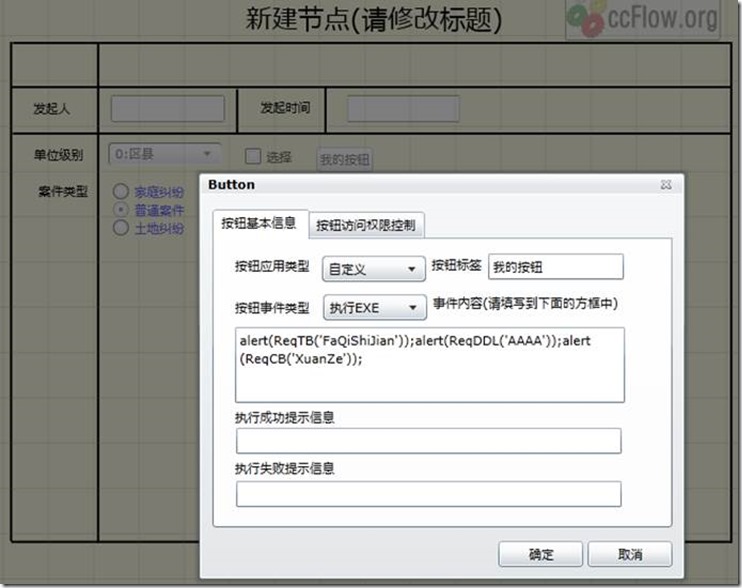Screen dimensions: 742x588
Task: Click the form title 新建节点(请修改标题)
Action: [373, 20]
